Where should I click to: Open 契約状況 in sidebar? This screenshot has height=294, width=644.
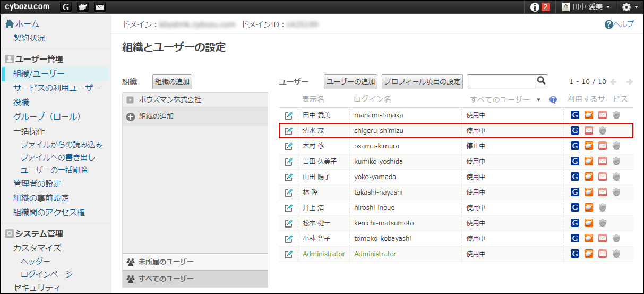click(29, 38)
